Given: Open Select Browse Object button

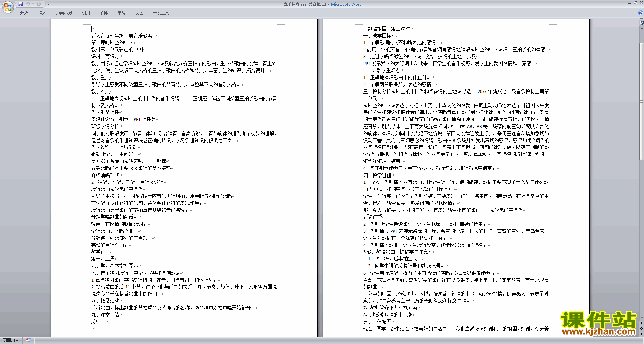Looking at the screenshot, I should point(642,328).
